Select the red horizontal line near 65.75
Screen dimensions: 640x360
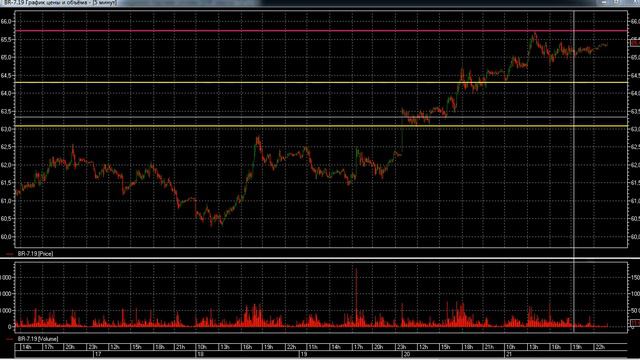321,31
